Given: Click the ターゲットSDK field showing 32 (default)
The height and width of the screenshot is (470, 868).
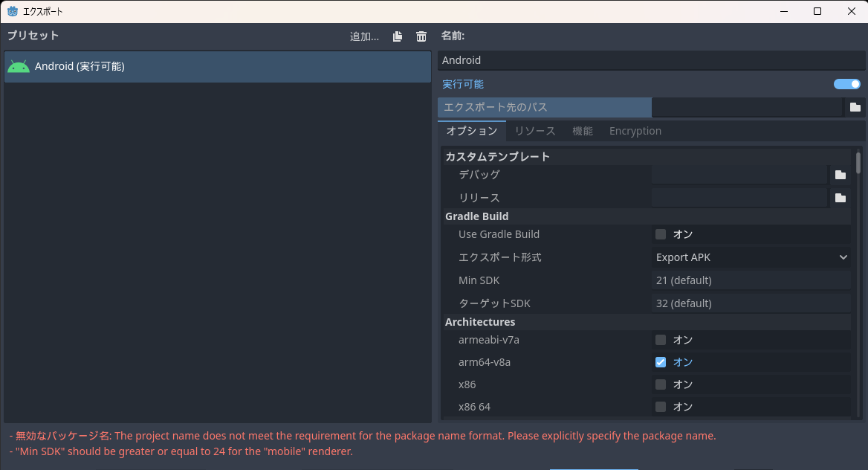Looking at the screenshot, I should 751,303.
